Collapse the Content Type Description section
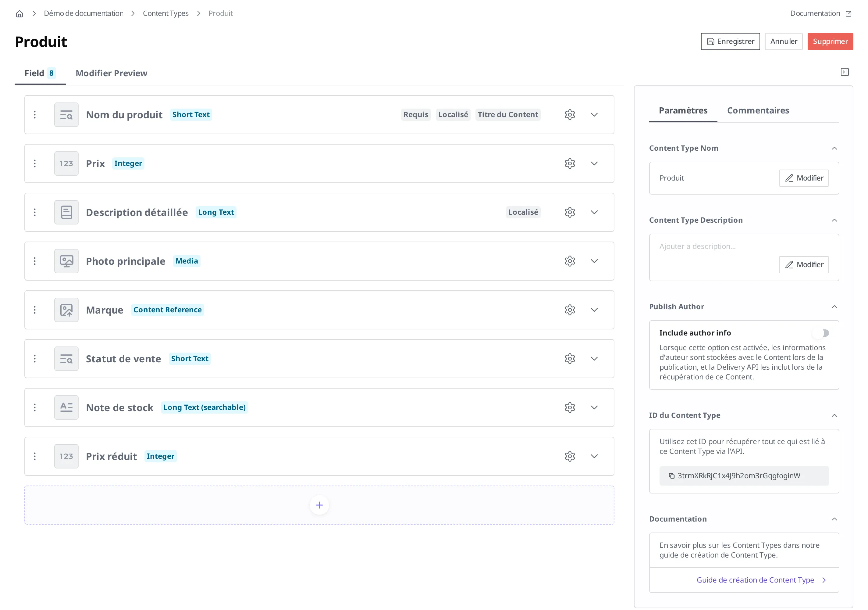868x610 pixels. 834,220
